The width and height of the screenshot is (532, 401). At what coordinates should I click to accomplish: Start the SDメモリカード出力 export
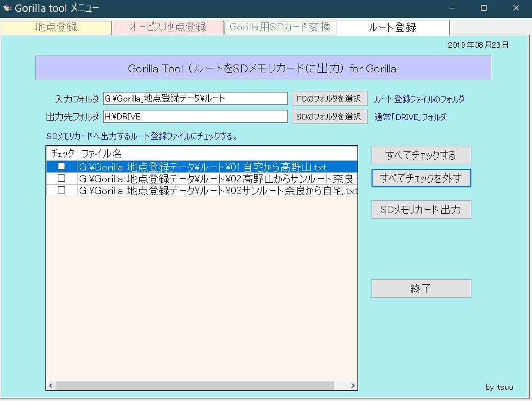421,210
